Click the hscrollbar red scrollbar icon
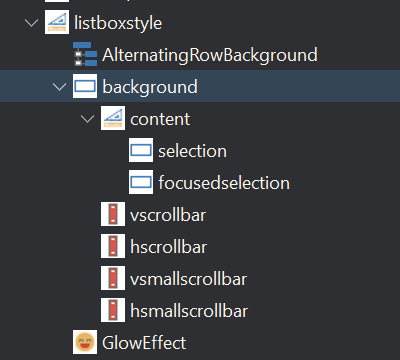 [113, 246]
